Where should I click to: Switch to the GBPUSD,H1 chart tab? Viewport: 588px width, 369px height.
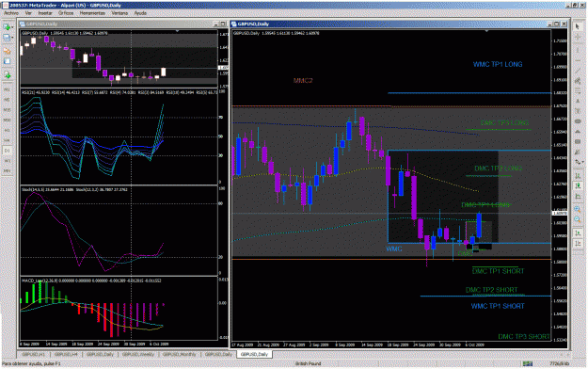pos(33,354)
